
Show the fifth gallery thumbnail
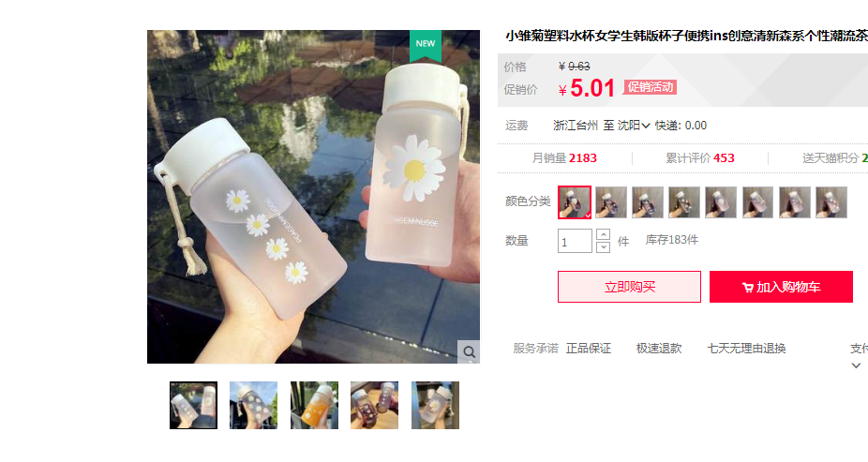point(435,405)
